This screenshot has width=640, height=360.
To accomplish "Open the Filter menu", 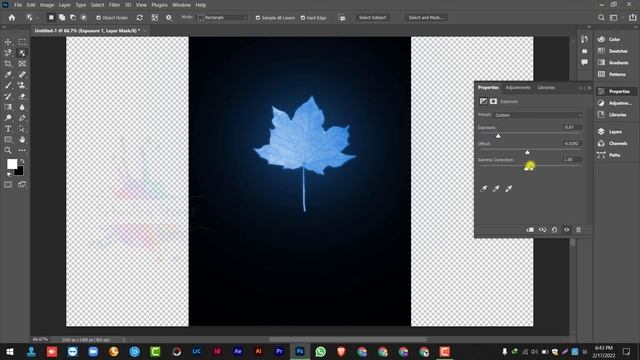I will point(114,5).
